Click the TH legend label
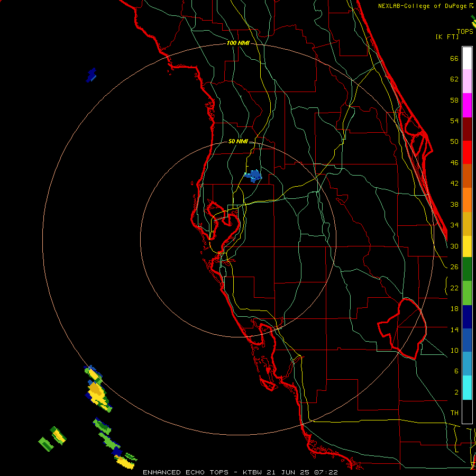The width and height of the screenshot is (476, 476). [454, 413]
